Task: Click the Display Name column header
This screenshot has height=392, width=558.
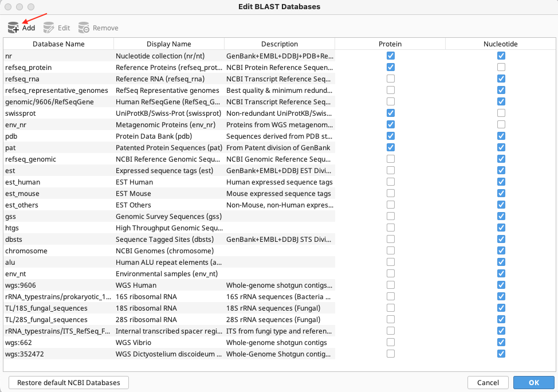Action: (168, 44)
